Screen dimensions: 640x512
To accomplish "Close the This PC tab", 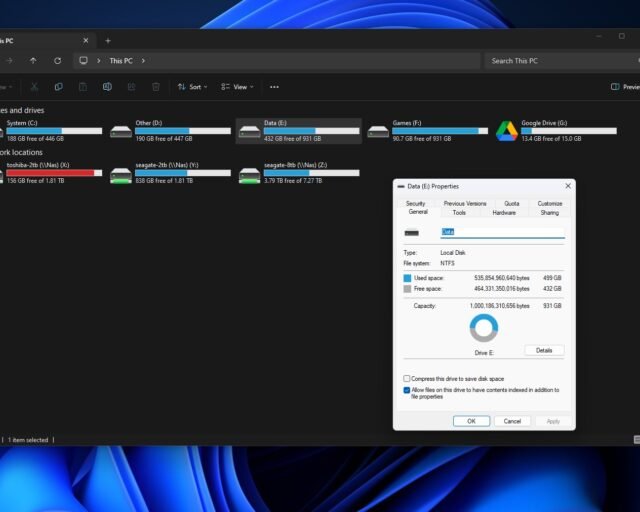I will click(x=86, y=41).
